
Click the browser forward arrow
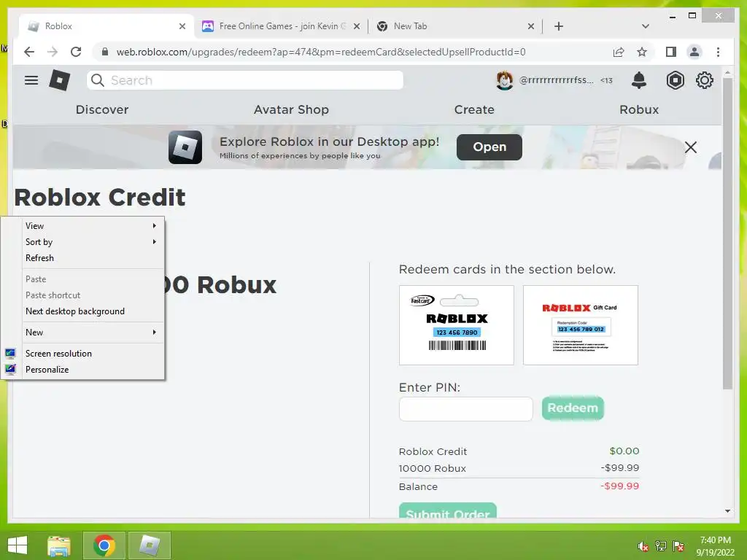(53, 52)
